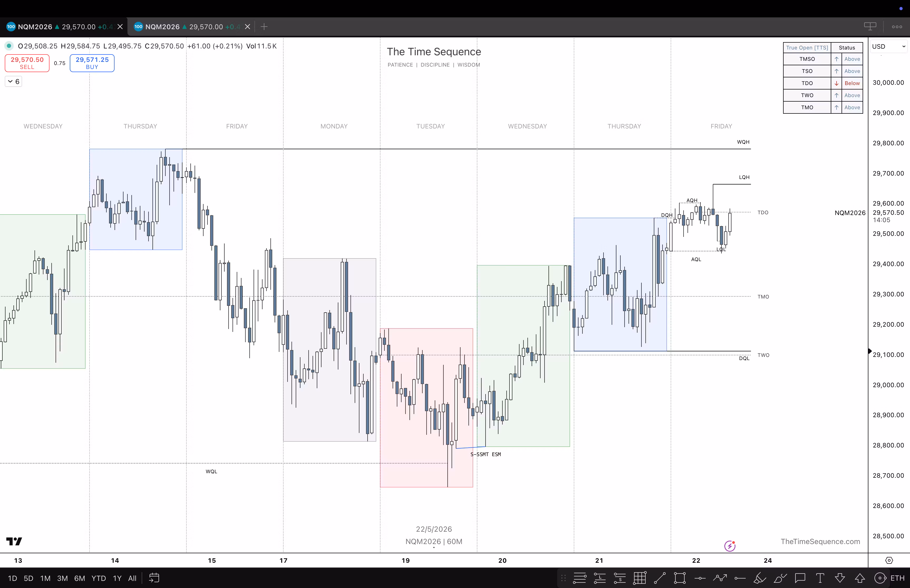Click the DQL level label
Viewport: 910px width, 588px height.
(x=744, y=358)
